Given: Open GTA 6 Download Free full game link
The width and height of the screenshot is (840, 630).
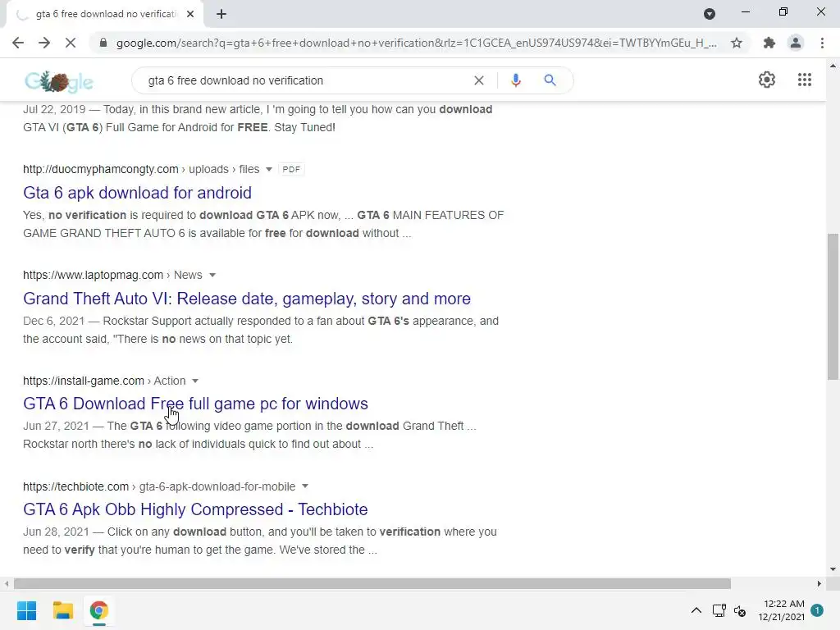Looking at the screenshot, I should point(195,404).
